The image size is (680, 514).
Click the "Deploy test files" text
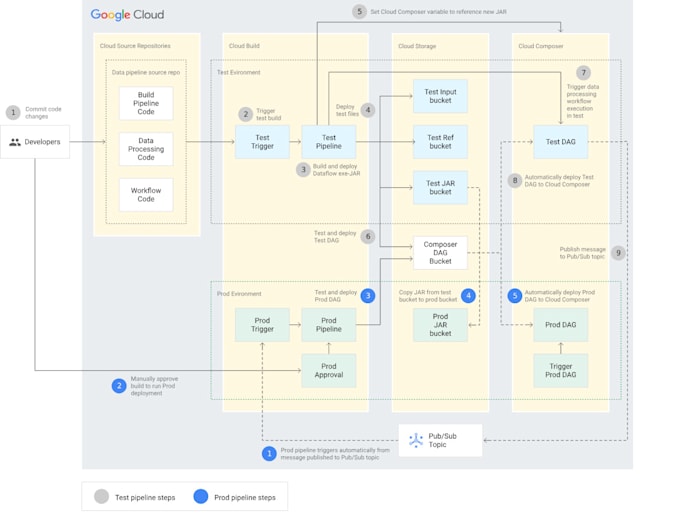click(347, 110)
